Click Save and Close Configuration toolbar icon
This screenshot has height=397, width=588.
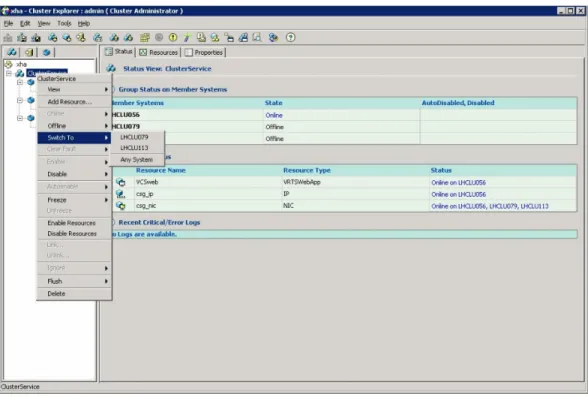(x=36, y=37)
